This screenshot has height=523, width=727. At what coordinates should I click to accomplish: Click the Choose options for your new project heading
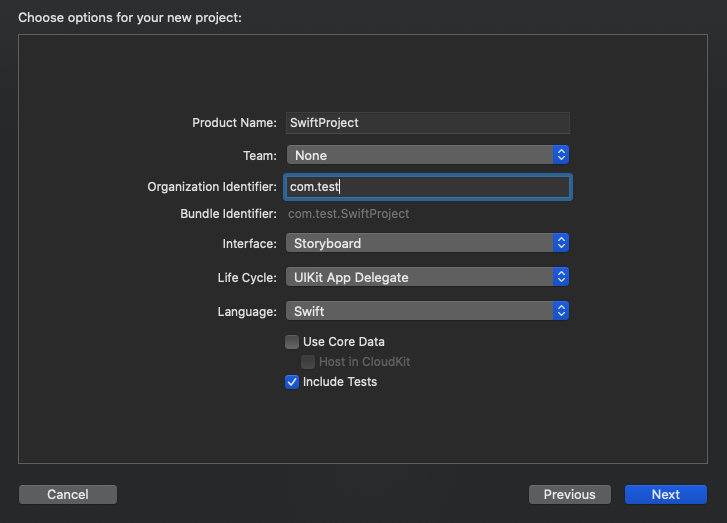click(x=130, y=17)
